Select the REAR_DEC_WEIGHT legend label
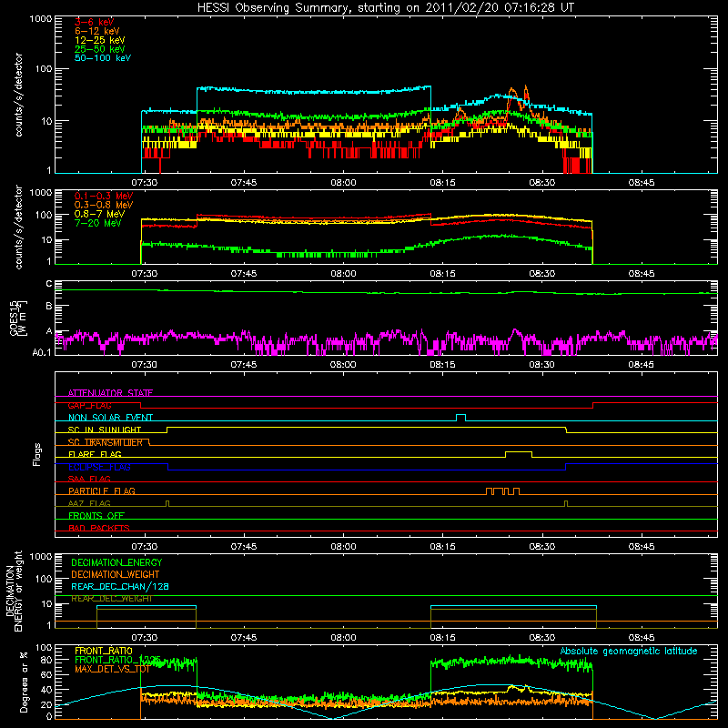This screenshot has width=728, height=728. click(111, 599)
